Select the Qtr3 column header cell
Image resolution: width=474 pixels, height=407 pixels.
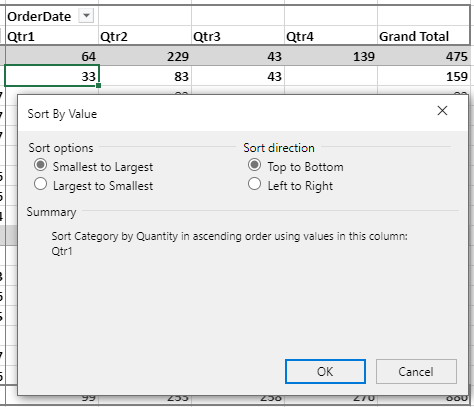(x=238, y=36)
